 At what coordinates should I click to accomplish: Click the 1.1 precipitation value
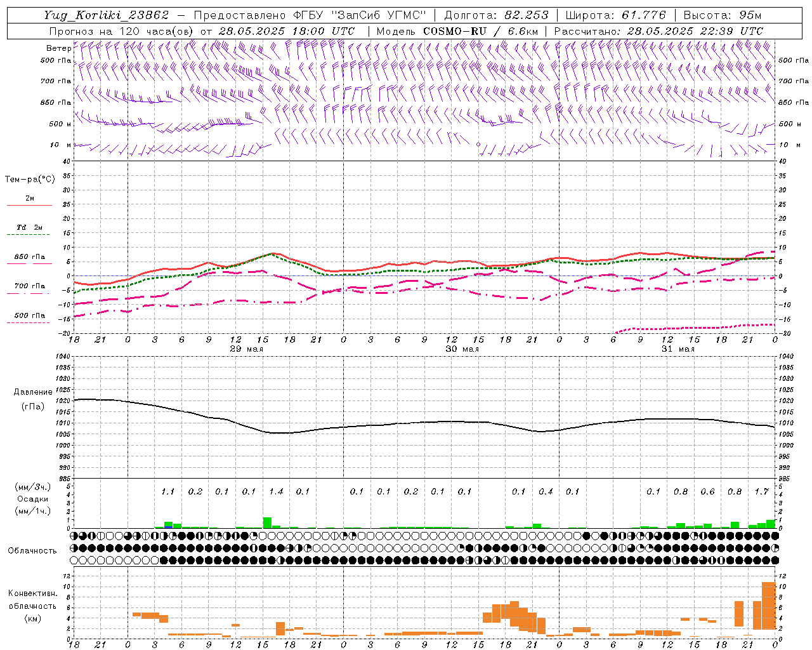[168, 491]
